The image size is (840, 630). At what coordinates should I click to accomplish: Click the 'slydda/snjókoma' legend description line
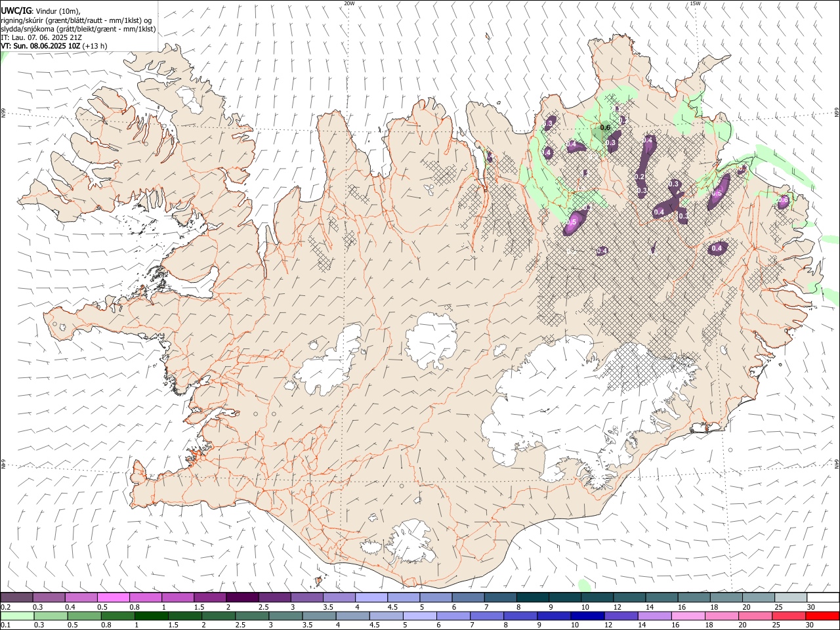pyautogui.click(x=79, y=29)
